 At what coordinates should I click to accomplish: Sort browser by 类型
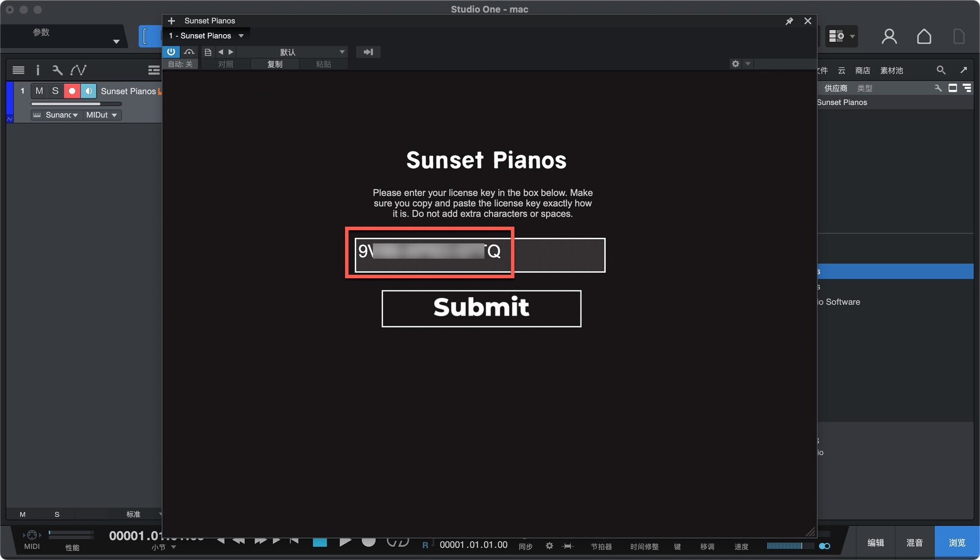point(865,88)
